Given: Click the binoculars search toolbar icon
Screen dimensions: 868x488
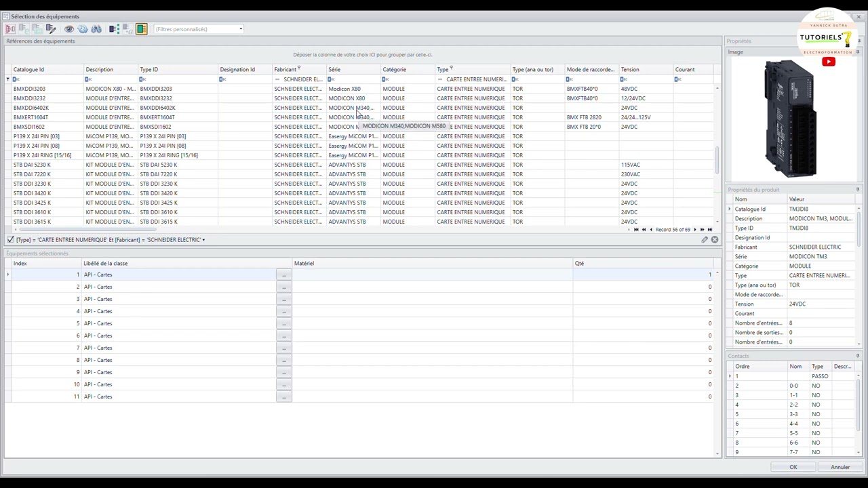Looking at the screenshot, I should coord(96,29).
